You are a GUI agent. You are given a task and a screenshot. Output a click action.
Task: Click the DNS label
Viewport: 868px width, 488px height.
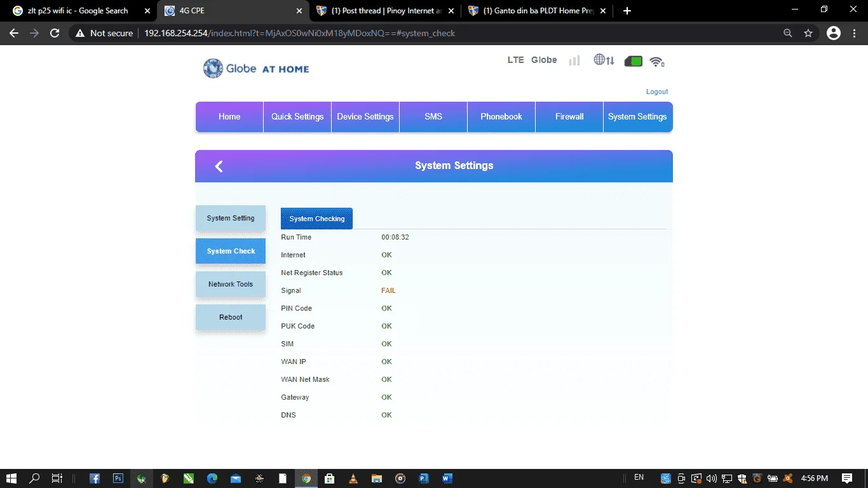(x=288, y=415)
